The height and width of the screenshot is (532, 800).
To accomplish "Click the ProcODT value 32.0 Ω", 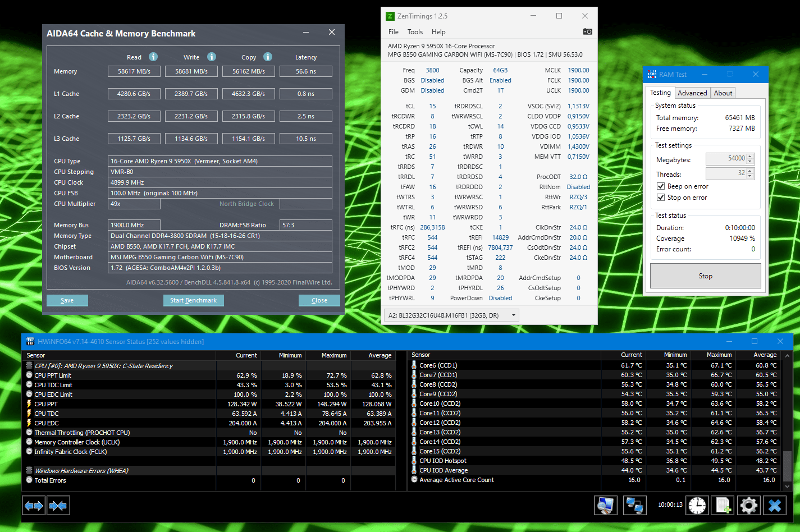I will 578,177.
